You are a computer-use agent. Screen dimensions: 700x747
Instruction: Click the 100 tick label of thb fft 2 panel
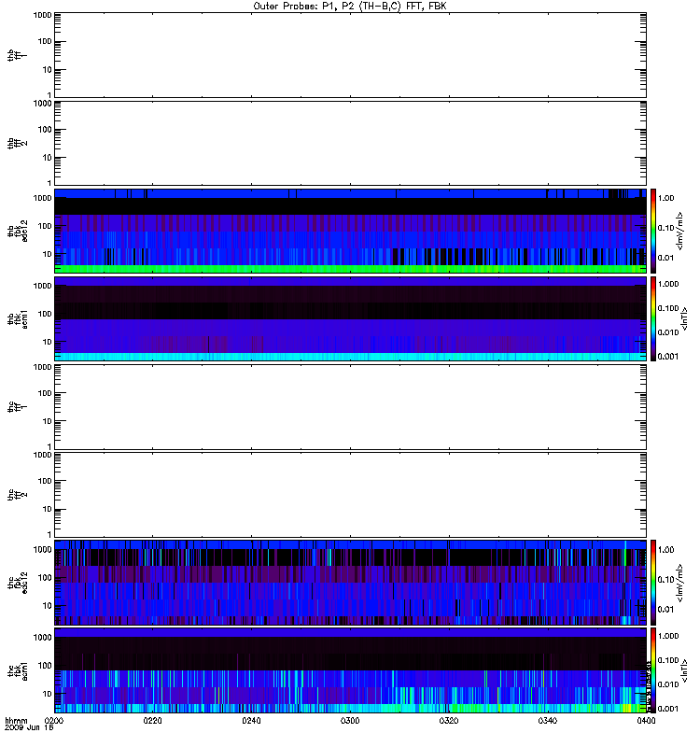45,130
